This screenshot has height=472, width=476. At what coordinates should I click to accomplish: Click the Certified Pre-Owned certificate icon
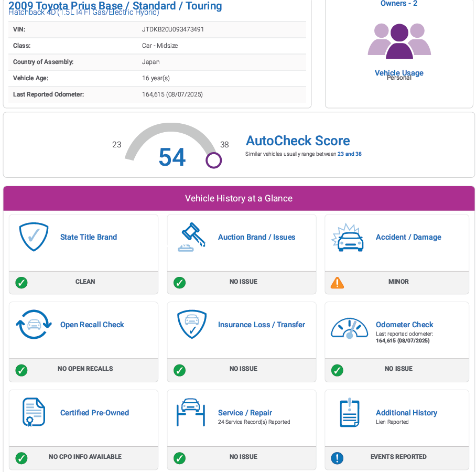click(34, 413)
